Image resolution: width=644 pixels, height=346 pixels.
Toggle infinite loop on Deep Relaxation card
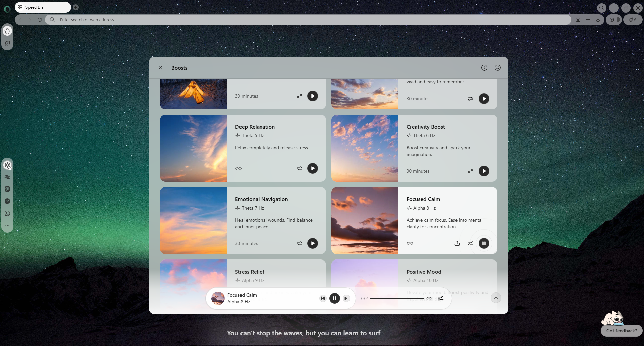[238, 168]
